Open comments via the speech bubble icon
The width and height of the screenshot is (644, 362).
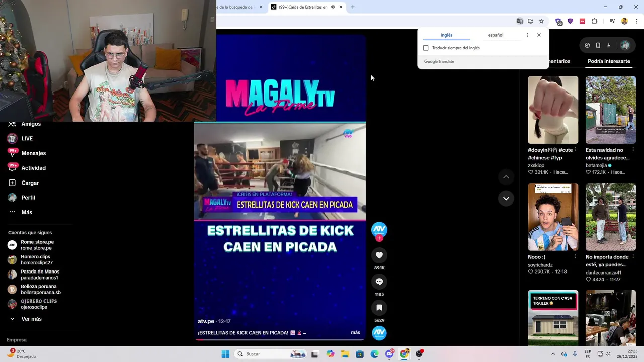[379, 282]
